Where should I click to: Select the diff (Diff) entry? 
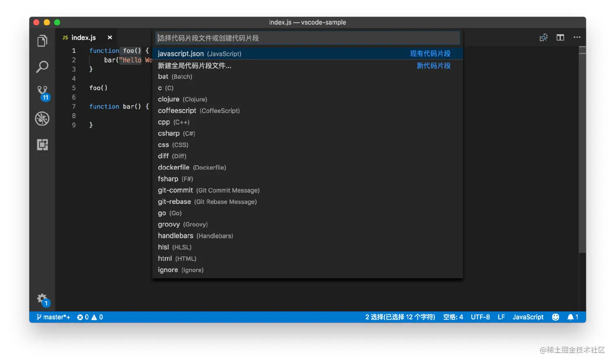pos(307,156)
